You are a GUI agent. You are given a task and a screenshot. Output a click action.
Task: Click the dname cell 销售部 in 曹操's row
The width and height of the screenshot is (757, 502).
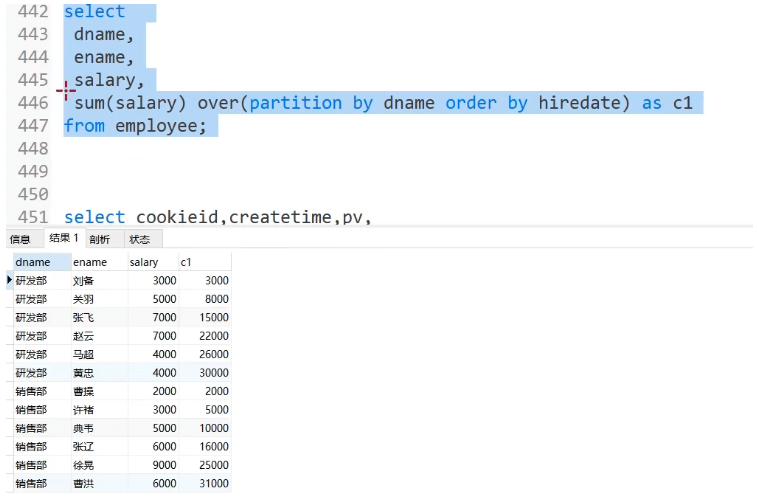(x=42, y=391)
